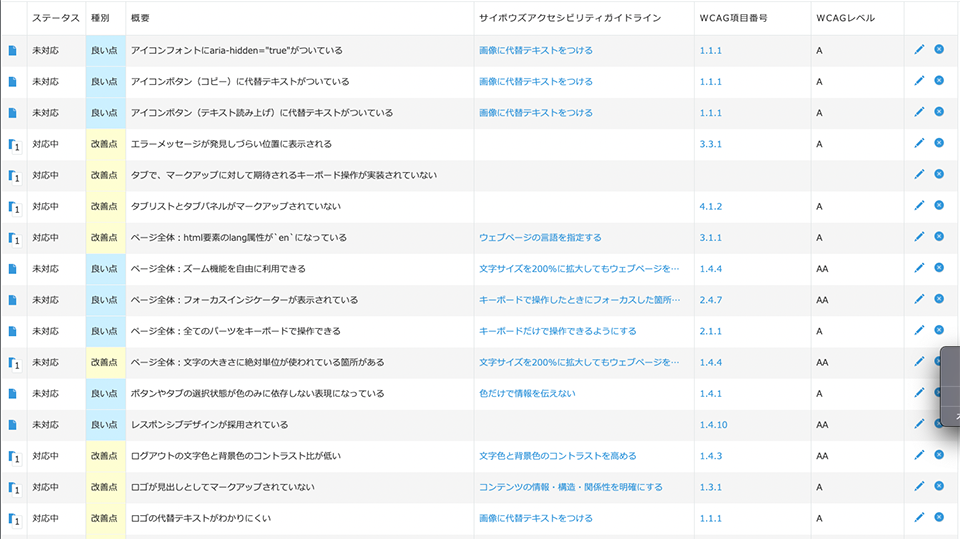
Task: Open record details for アイコンボタン(テキスト読み上げ) row
Action: coord(12,113)
